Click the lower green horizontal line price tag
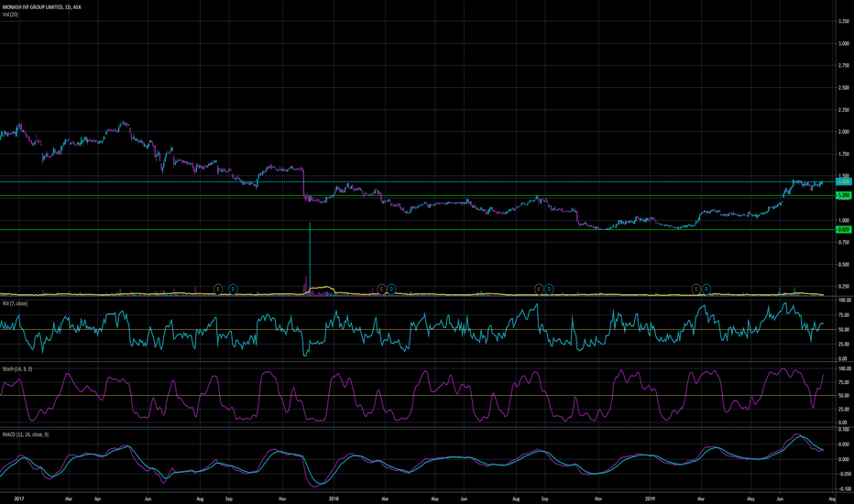This screenshot has width=854, height=504. coord(844,230)
